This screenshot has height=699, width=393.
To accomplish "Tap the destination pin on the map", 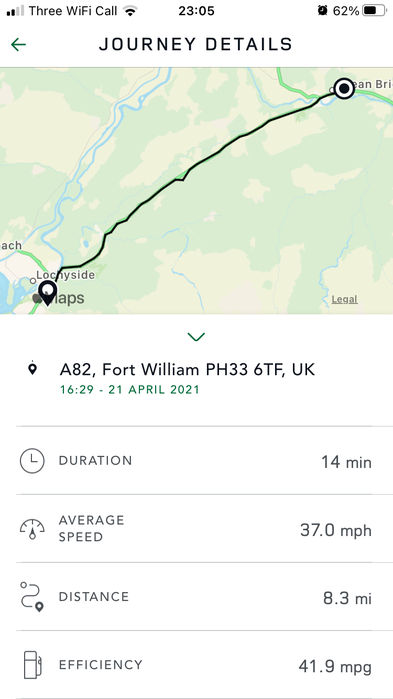I will pyautogui.click(x=48, y=292).
